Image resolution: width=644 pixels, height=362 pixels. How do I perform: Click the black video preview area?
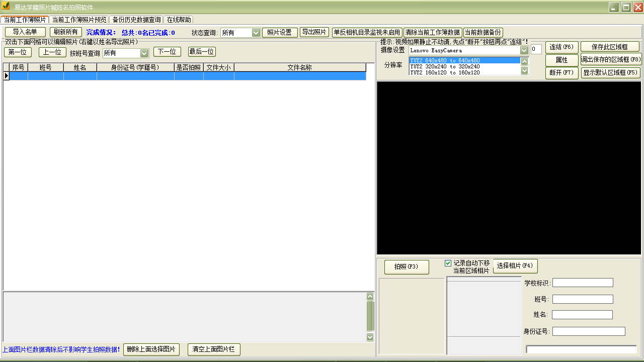509,168
